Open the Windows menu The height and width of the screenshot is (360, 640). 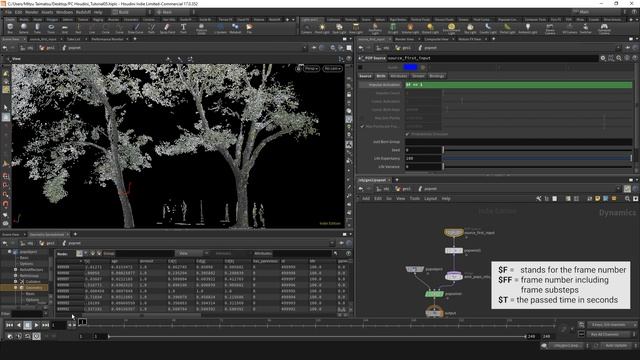click(64, 12)
